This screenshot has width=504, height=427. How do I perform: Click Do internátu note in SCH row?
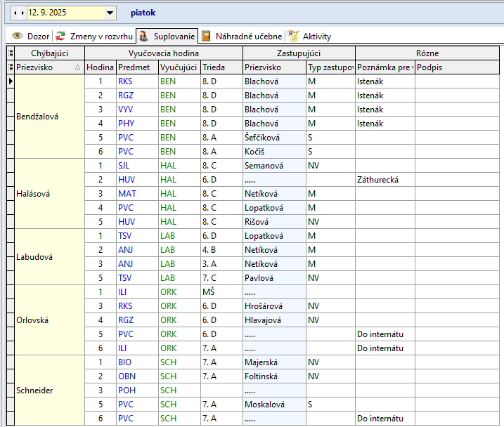[x=385, y=419]
